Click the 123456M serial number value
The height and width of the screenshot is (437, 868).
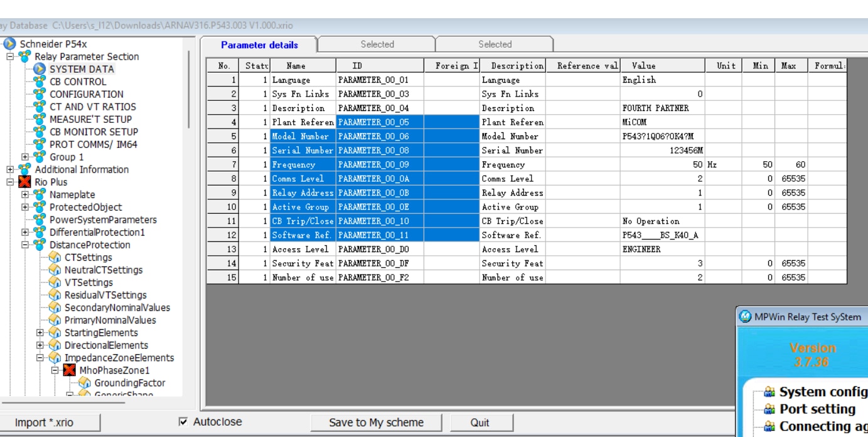pos(663,150)
